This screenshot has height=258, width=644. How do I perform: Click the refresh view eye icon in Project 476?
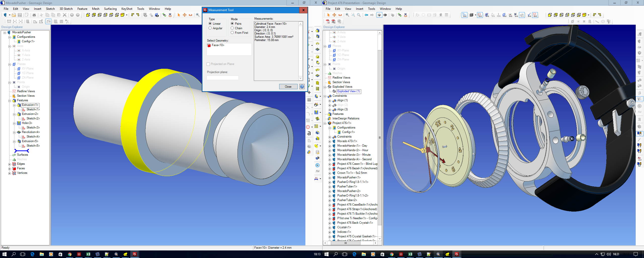pyautogui.click(x=400, y=15)
